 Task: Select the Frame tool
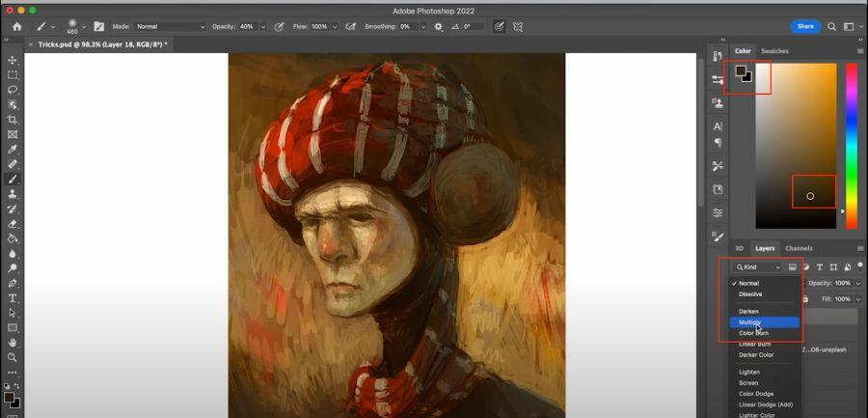(x=13, y=134)
